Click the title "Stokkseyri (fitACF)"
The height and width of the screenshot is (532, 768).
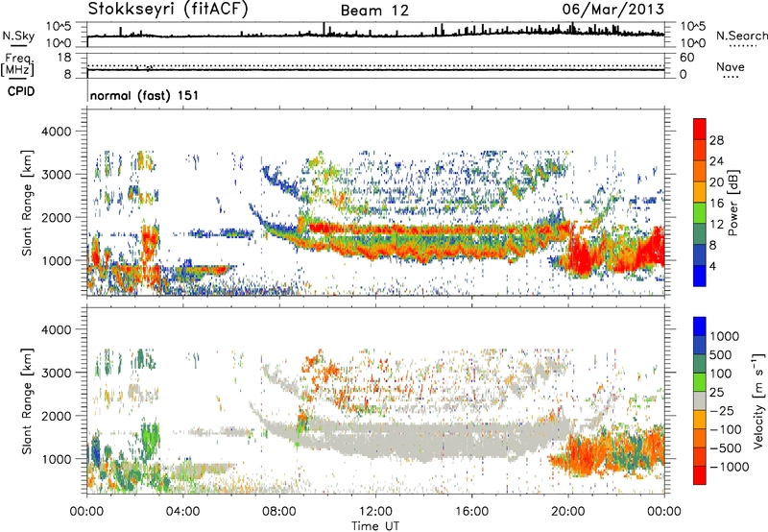click(168, 9)
